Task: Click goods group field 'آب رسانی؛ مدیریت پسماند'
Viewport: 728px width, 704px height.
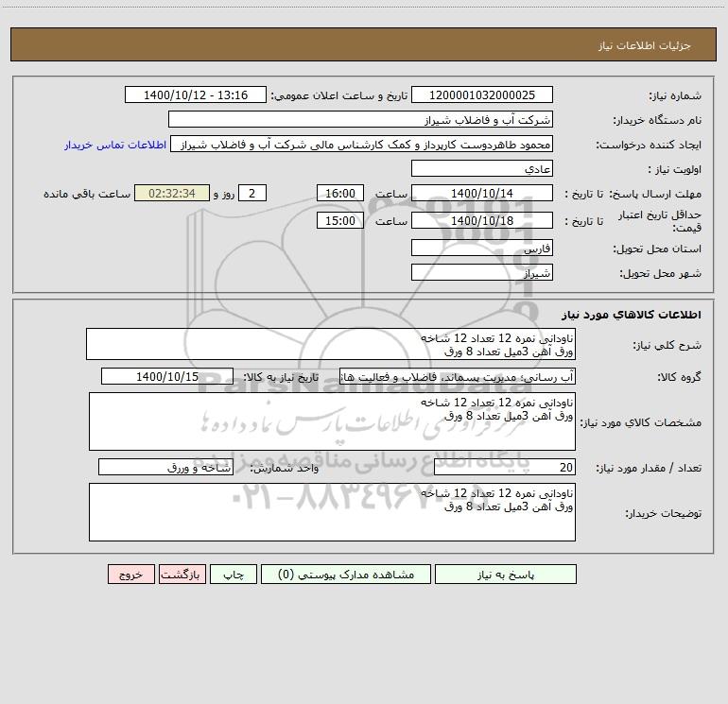Action: coord(458,376)
